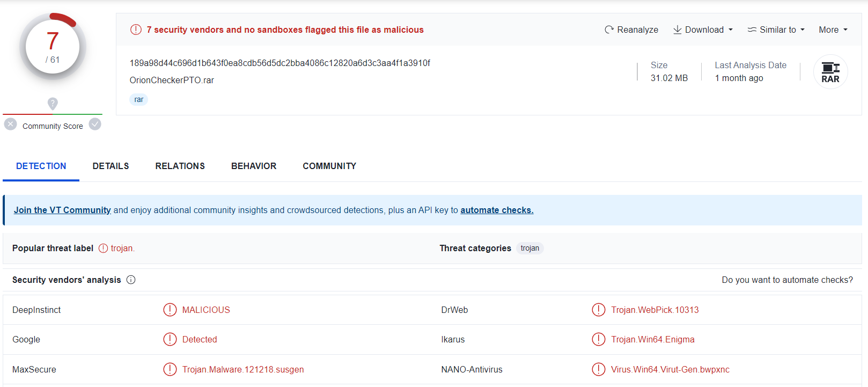The height and width of the screenshot is (387, 868).
Task: Click the community score question-mark pin
Action: coord(53,103)
